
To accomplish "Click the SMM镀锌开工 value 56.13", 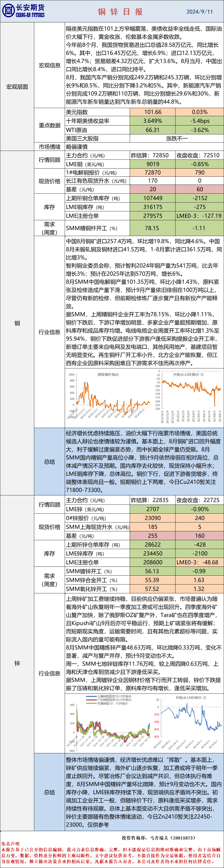I will coord(153,571).
